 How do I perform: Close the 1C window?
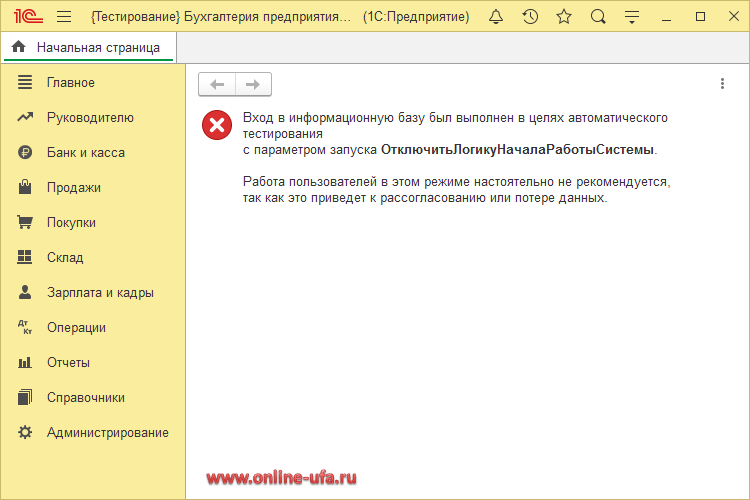734,16
